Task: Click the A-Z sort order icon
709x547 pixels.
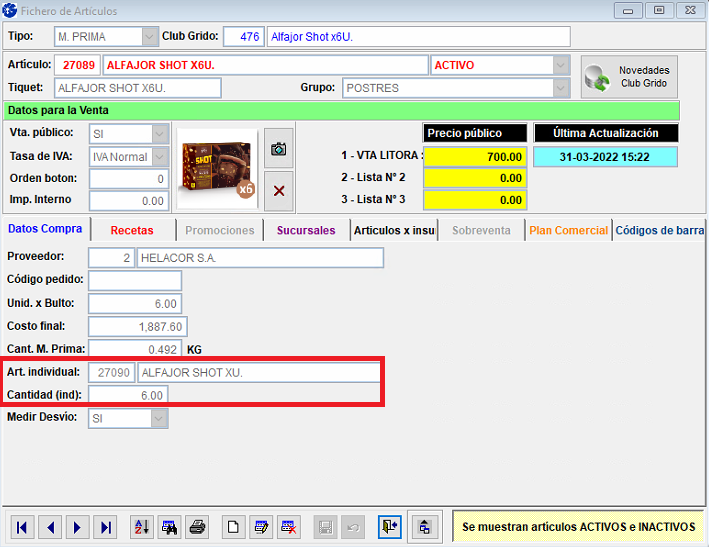Action: point(142,527)
